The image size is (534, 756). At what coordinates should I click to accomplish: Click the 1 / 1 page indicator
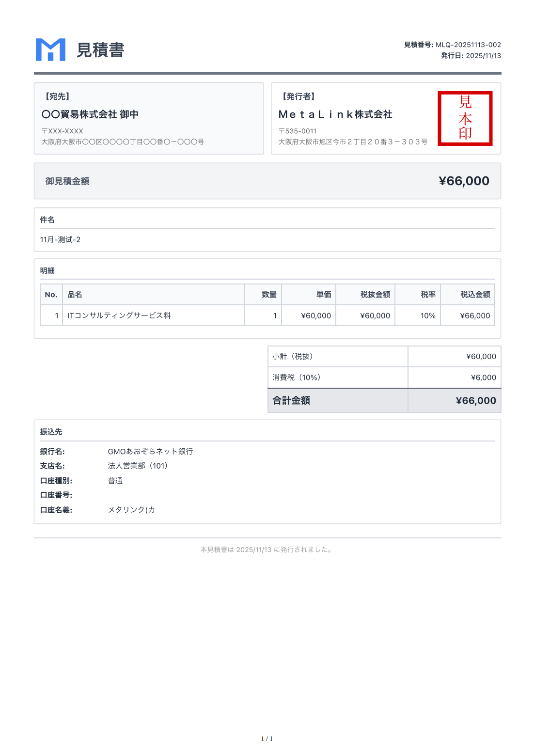click(267, 739)
